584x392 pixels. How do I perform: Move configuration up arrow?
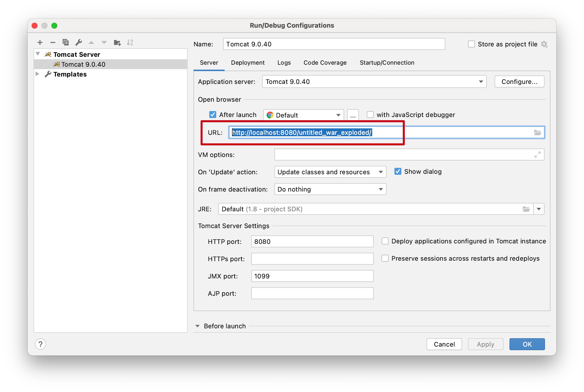[x=92, y=42]
